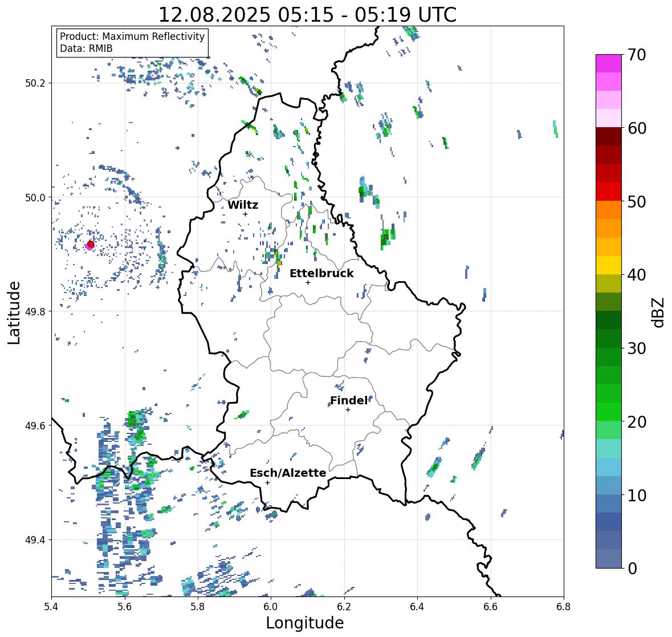Click the colorbar tick value 50
The image size is (672, 637).
tap(637, 201)
